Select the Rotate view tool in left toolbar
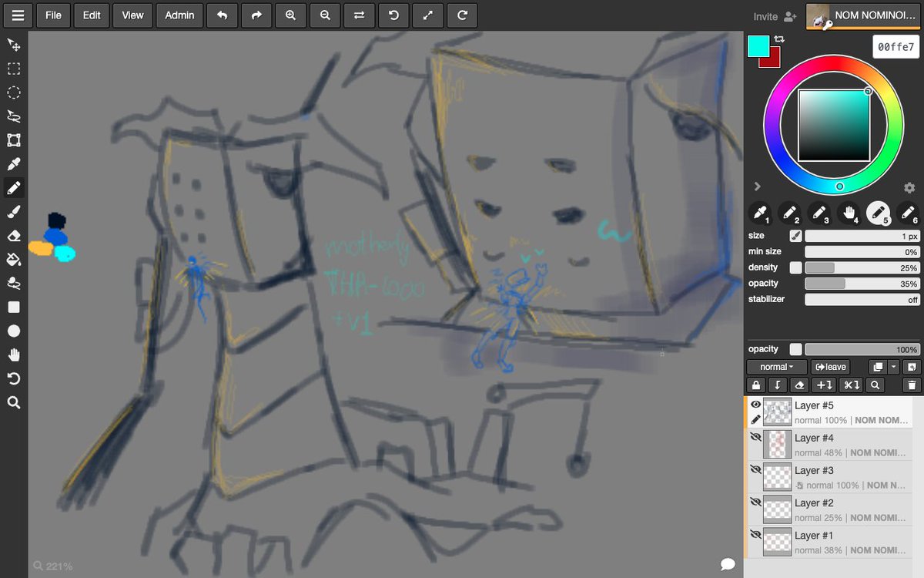 [14, 378]
